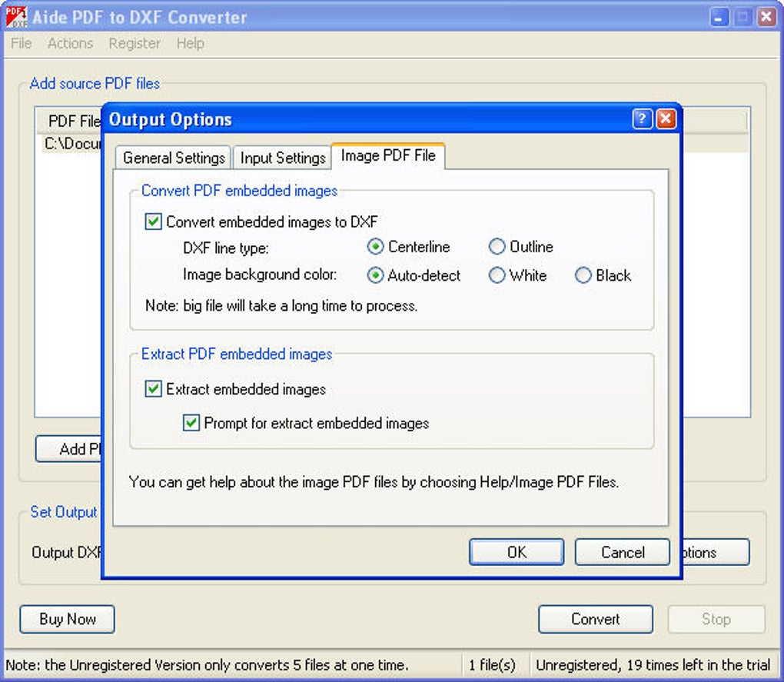Viewport: 784px width, 682px height.
Task: Close the Output Options dialog via red X
Action: tap(666, 119)
